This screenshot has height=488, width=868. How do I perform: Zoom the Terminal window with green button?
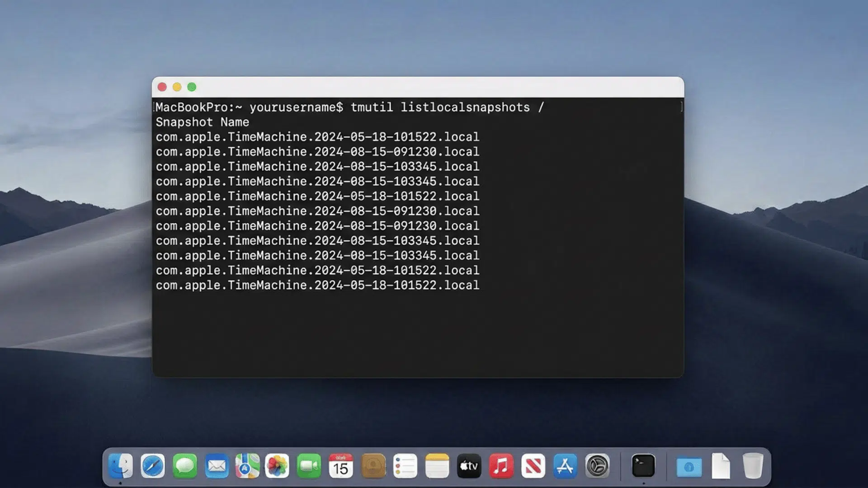[192, 87]
